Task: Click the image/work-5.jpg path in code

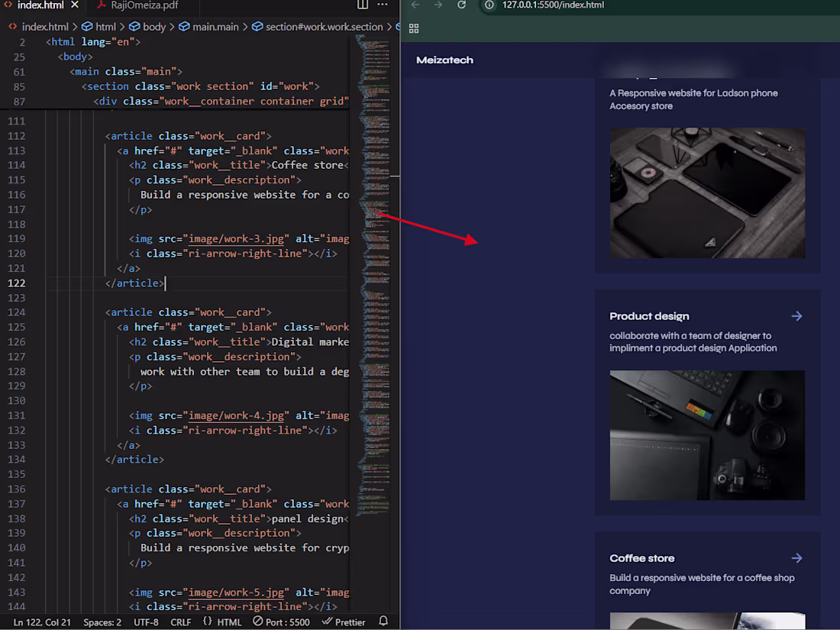Action: 236,593
